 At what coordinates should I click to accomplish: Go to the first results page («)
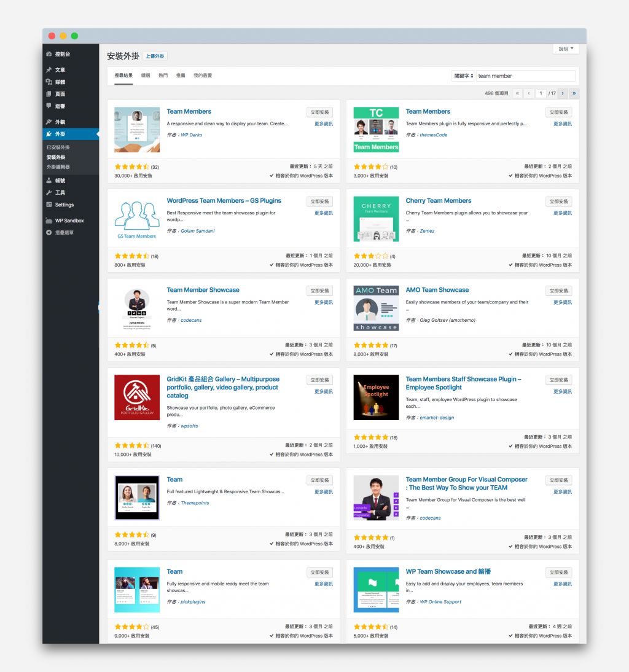point(518,93)
